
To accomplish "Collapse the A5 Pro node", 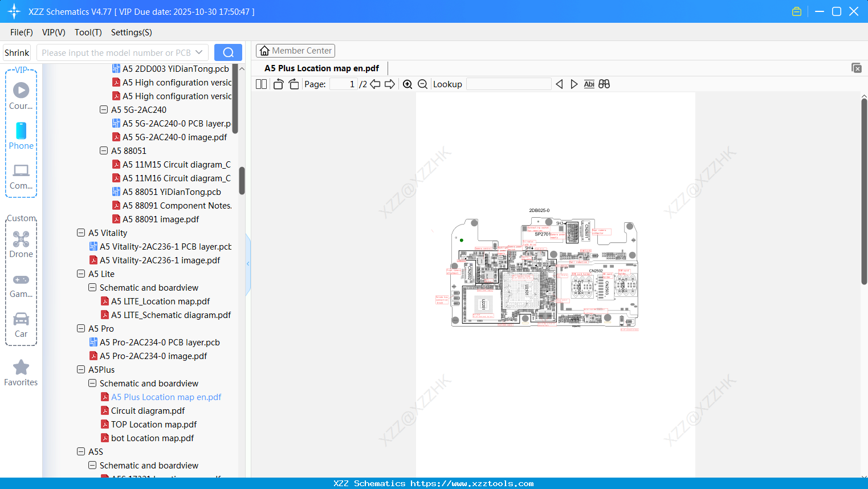I will pos(81,328).
